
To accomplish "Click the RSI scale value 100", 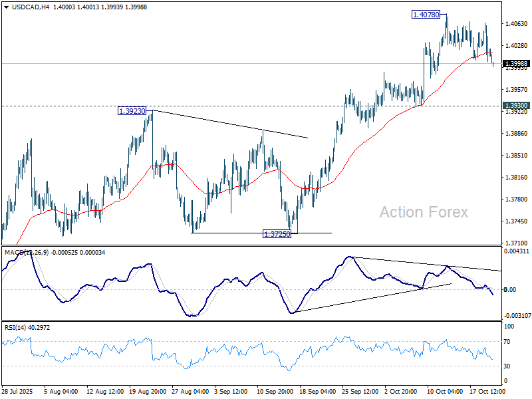I will (509, 327).
